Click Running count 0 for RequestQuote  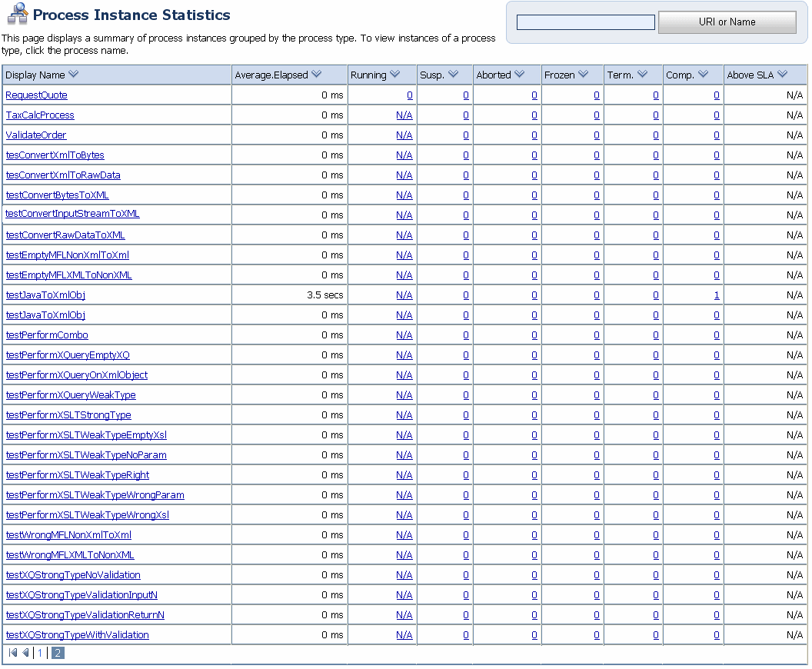tap(410, 95)
